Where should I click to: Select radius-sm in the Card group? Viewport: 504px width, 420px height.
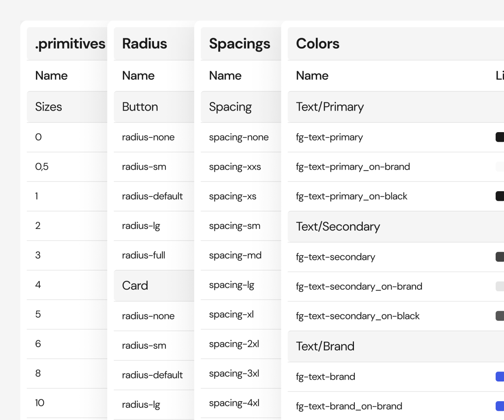click(154, 346)
